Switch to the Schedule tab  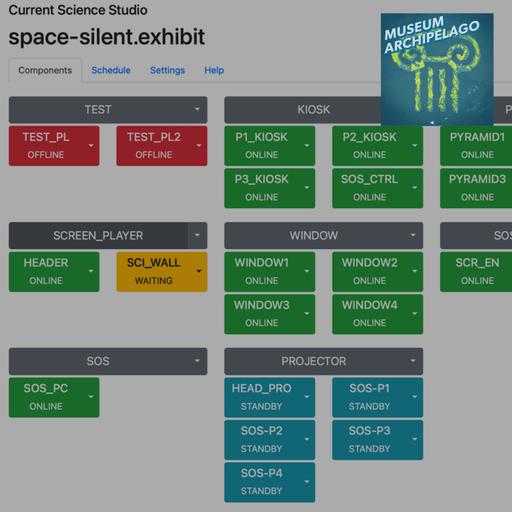pyautogui.click(x=111, y=70)
